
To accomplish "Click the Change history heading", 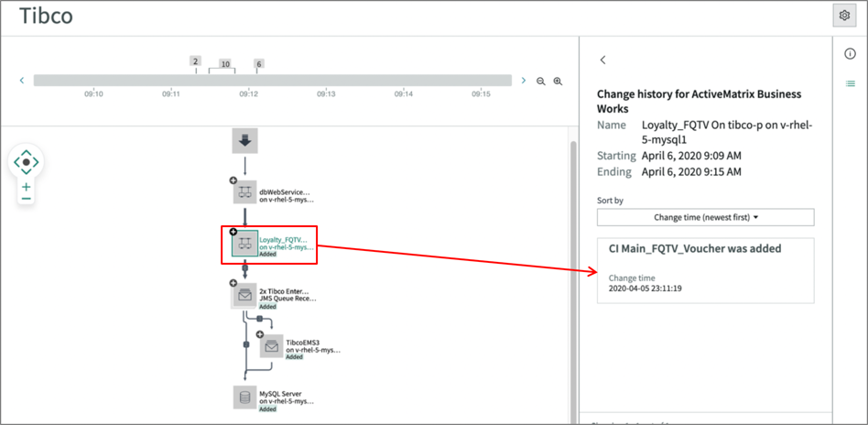I will pos(700,101).
